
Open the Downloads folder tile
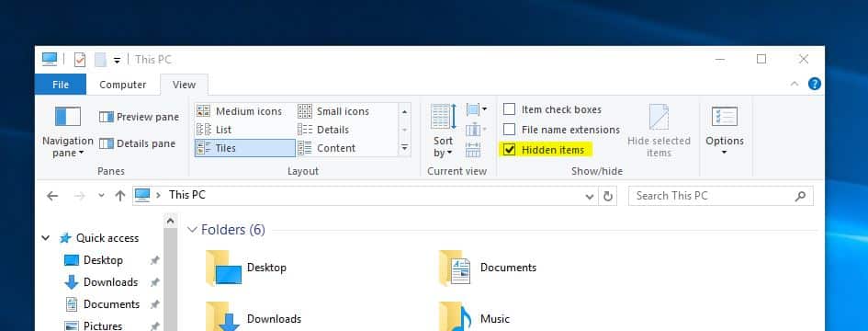(254, 317)
